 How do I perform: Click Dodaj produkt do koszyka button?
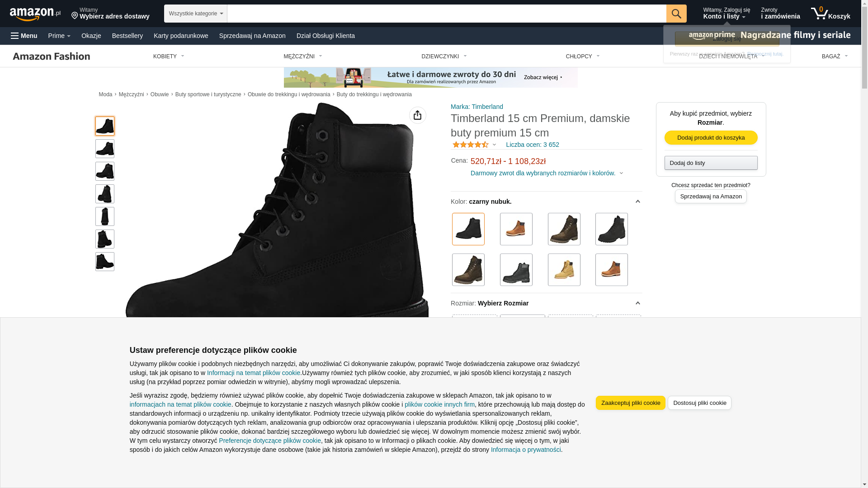coord(711,137)
